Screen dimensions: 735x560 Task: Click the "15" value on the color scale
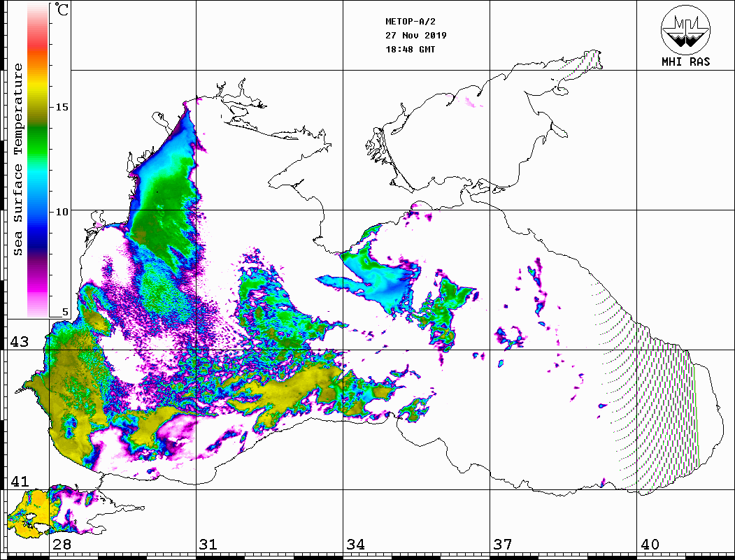[x=62, y=107]
